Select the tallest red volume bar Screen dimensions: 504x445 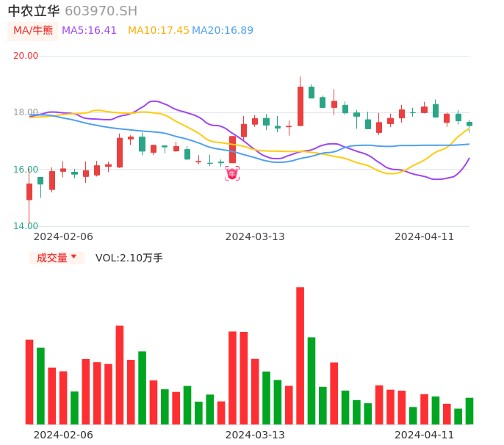click(300, 355)
